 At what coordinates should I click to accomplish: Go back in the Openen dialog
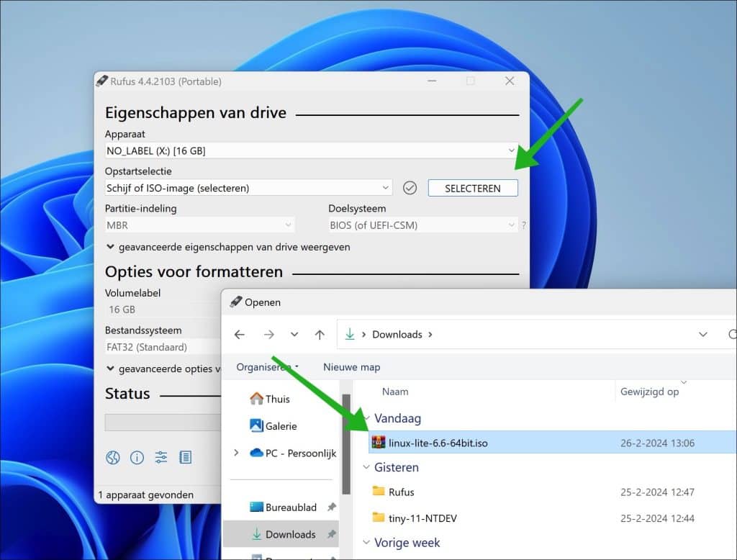(x=240, y=334)
